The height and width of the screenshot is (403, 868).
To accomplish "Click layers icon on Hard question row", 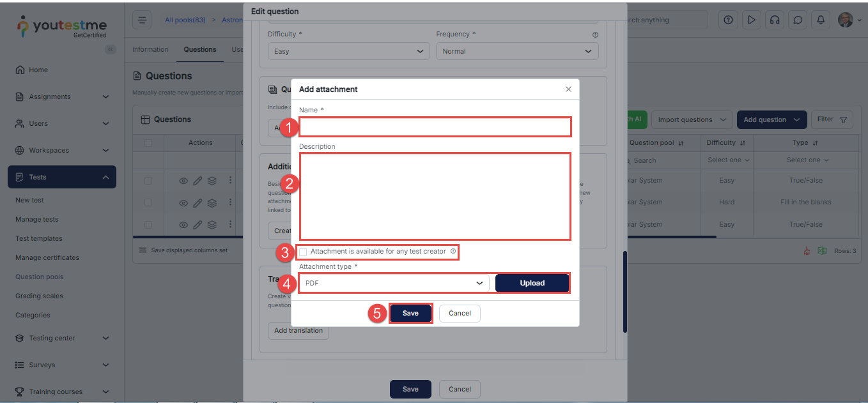I will (x=212, y=203).
